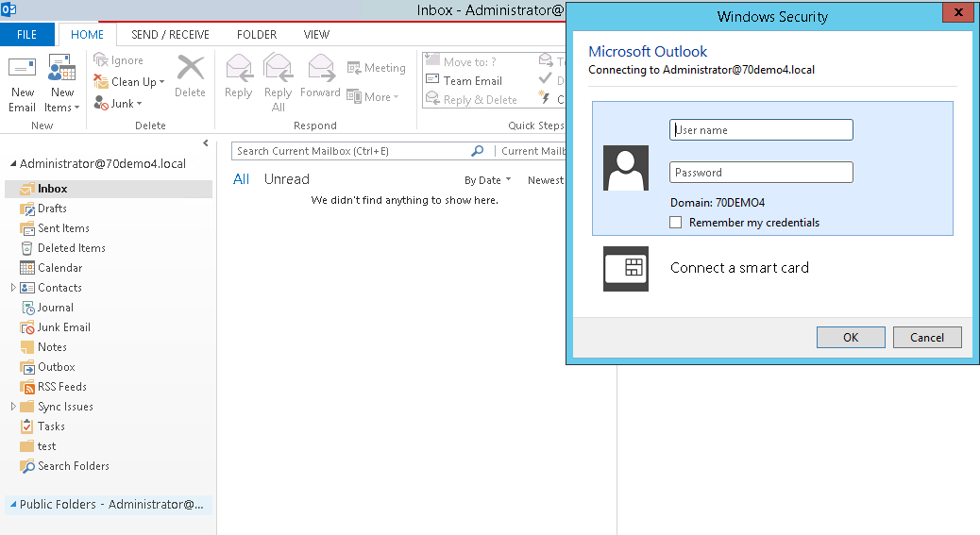Click the Ignore conversation icon
Image resolution: width=980 pixels, height=535 pixels.
[x=101, y=60]
